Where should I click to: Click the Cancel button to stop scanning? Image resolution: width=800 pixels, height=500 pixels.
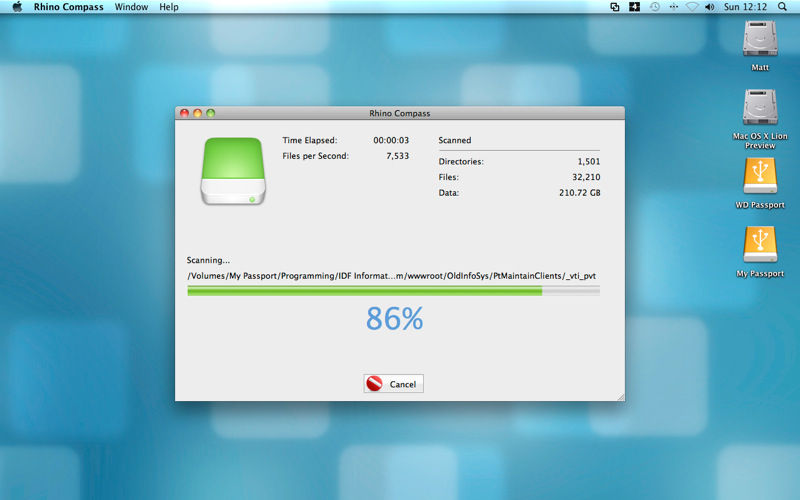393,384
